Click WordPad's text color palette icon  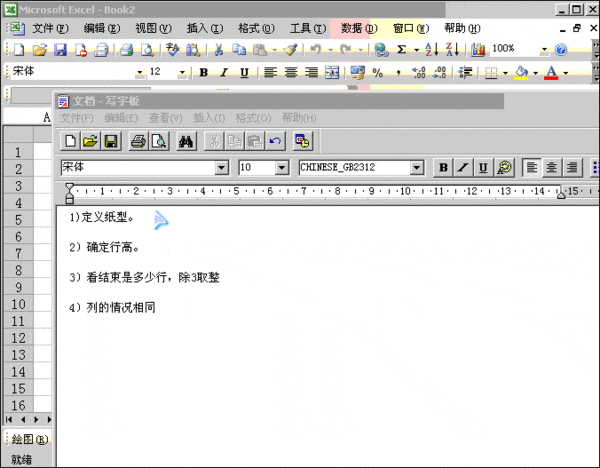click(505, 167)
